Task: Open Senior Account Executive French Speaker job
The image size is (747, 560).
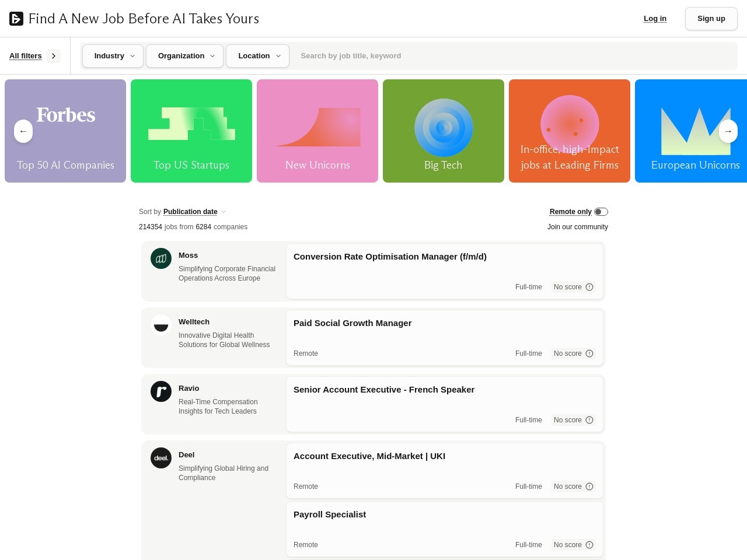Action: 445,404
